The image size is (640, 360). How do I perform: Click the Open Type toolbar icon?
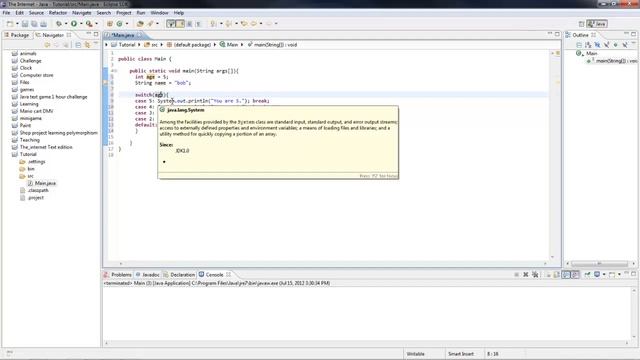[x=140, y=24]
